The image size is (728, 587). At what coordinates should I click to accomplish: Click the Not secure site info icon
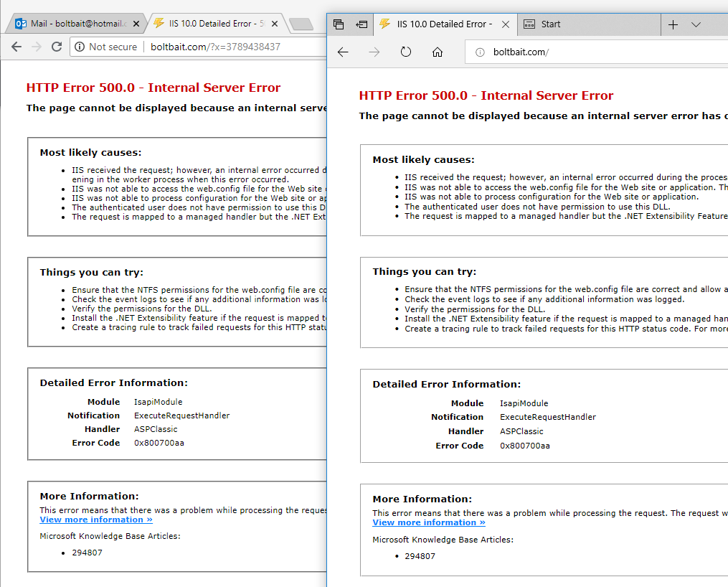(80, 47)
